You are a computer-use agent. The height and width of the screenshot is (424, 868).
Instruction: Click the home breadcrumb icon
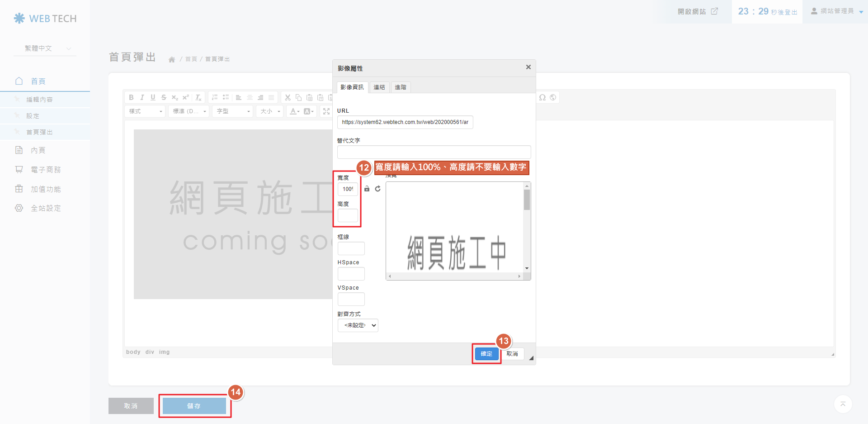coord(172,59)
